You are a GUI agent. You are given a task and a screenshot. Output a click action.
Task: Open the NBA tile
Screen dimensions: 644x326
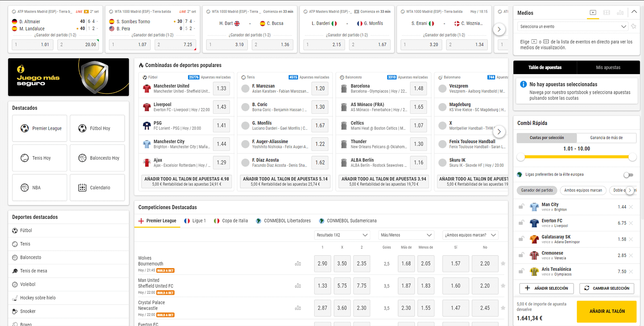[x=39, y=188]
